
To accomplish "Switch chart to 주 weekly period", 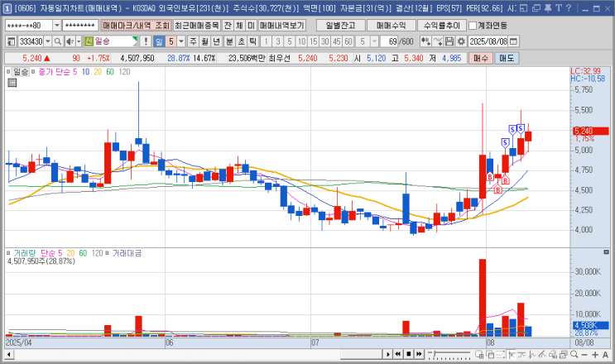I will coord(193,41).
